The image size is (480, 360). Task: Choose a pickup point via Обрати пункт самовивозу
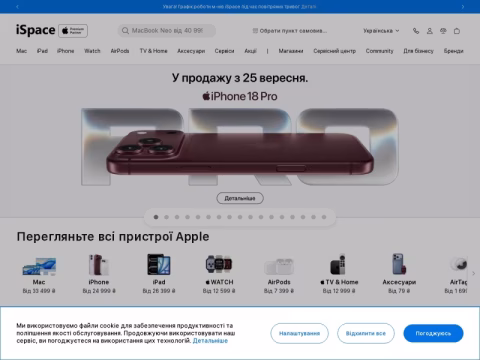[x=290, y=31]
